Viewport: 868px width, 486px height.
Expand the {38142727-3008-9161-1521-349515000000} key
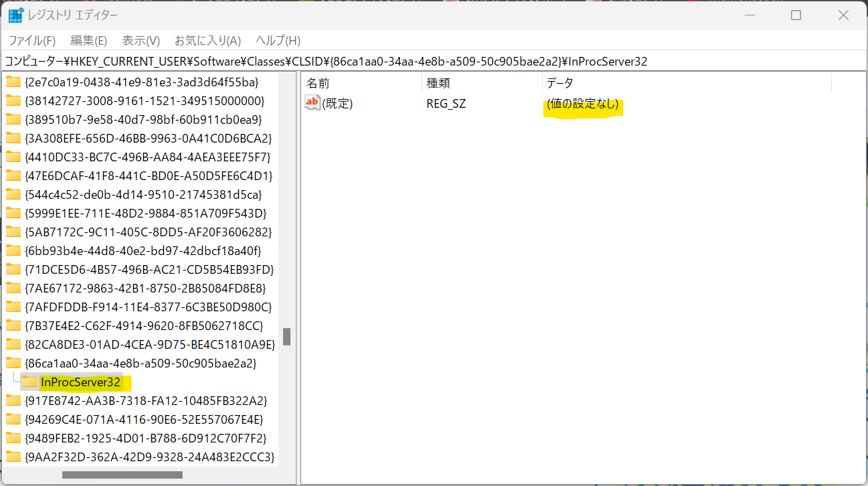[5, 99]
